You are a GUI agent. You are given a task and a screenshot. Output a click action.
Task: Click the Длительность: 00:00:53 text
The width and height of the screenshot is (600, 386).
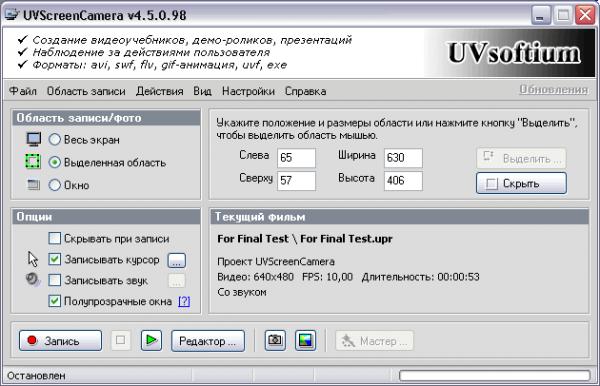(420, 277)
